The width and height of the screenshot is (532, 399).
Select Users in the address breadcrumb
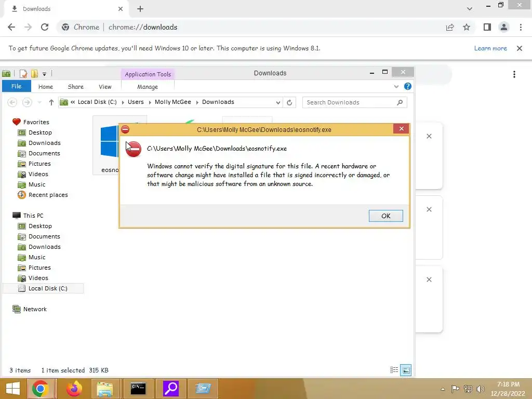pyautogui.click(x=136, y=102)
